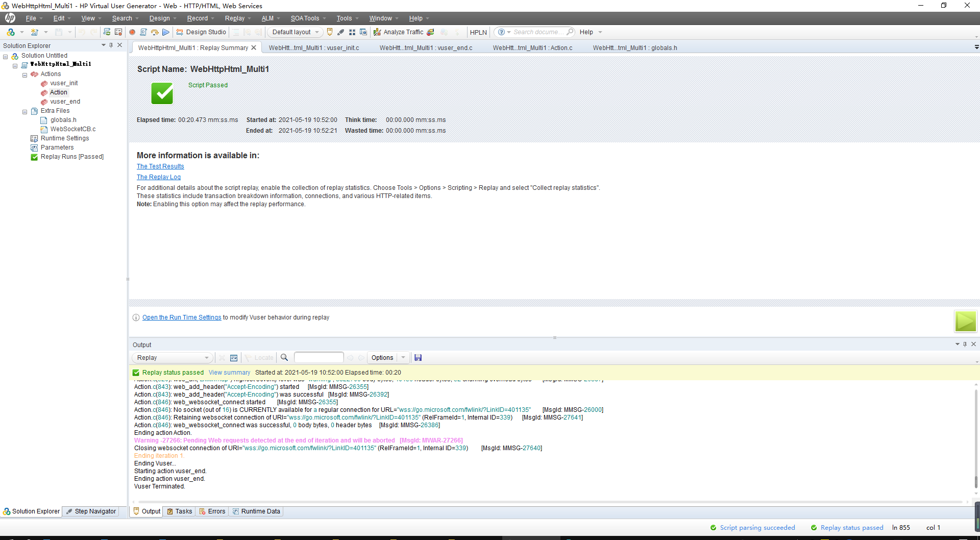
Task: Click the Run Step by Step icon
Action: (155, 32)
